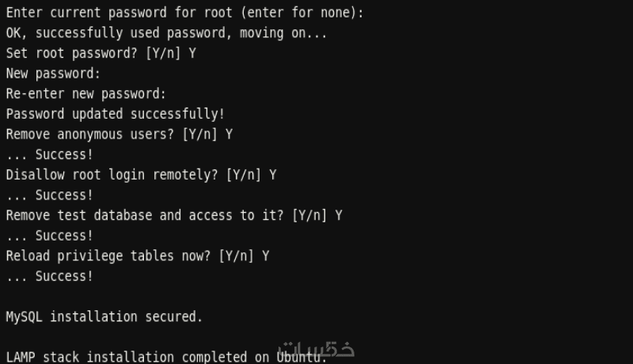Click the Arabic watermark logo at bottom
This screenshot has width=633, height=364.
[x=316, y=348]
